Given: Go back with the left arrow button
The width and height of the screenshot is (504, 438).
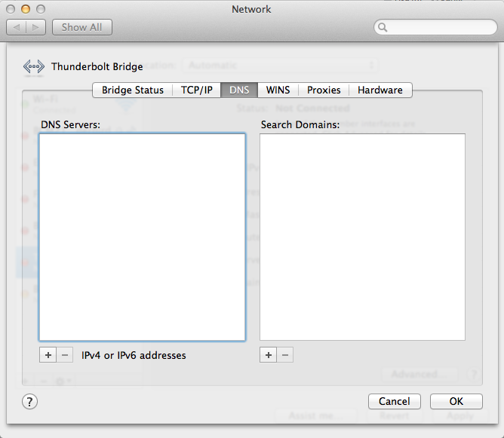Looking at the screenshot, I should click(x=17, y=27).
